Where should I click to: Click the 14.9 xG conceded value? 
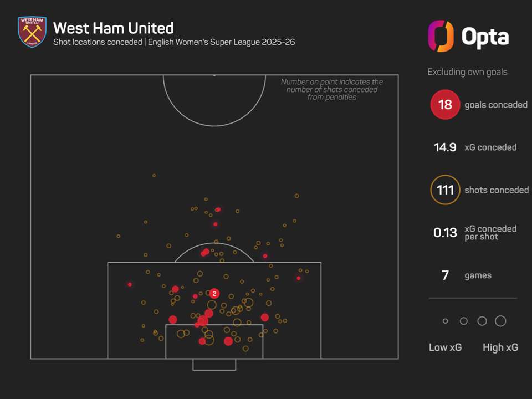[445, 147]
